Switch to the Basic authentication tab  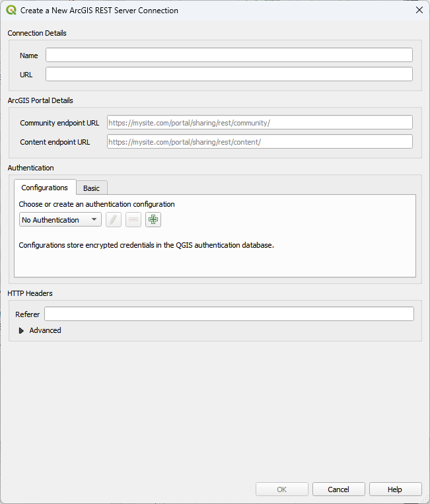coord(91,188)
